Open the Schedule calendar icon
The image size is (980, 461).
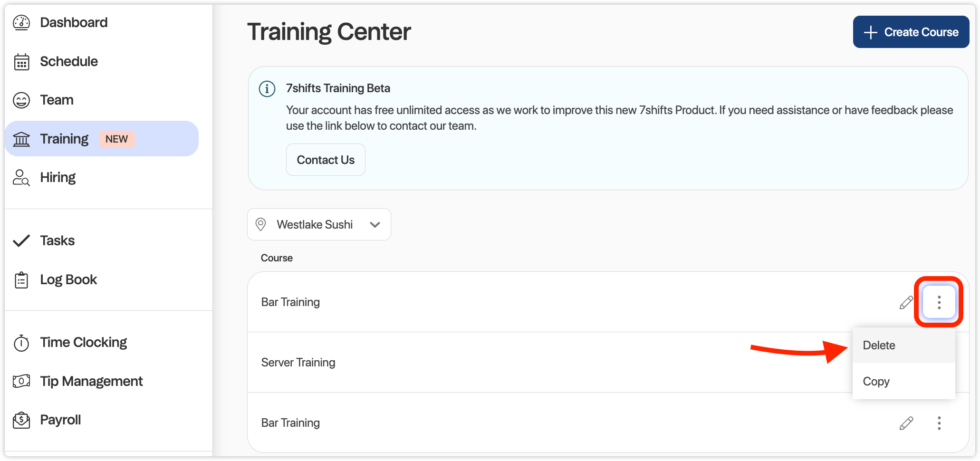[21, 62]
